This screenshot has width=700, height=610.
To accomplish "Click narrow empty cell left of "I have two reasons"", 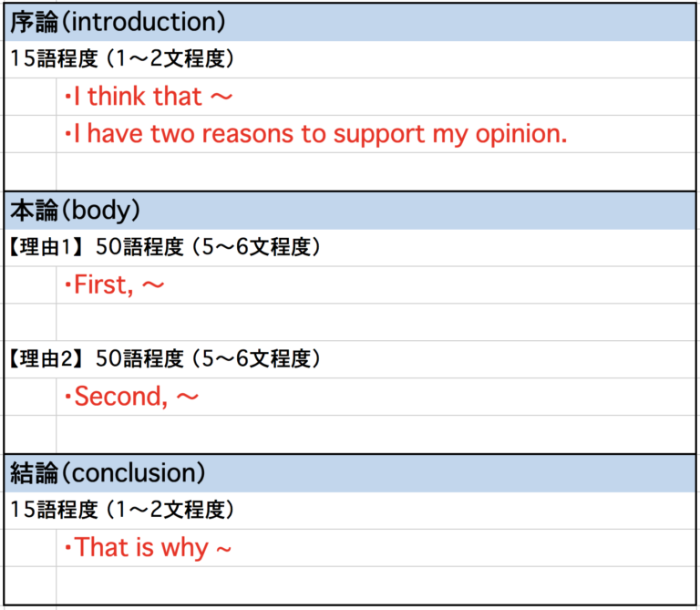I will click(x=30, y=133).
